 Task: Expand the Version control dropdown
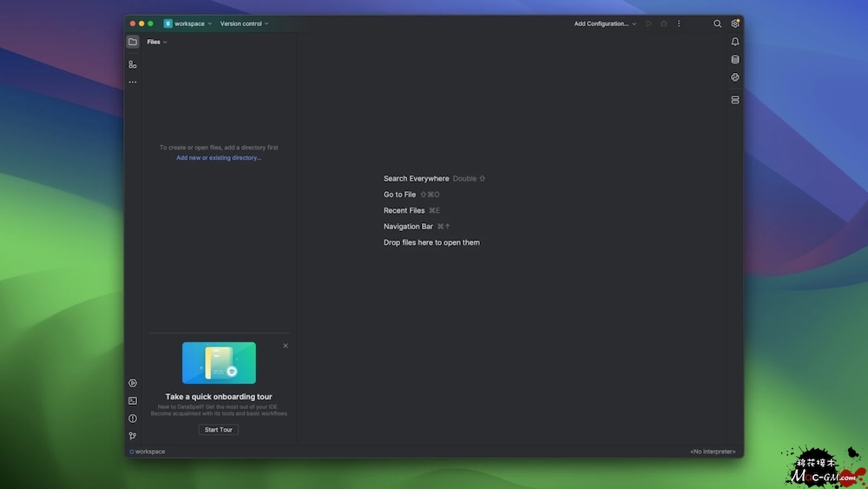pos(244,24)
